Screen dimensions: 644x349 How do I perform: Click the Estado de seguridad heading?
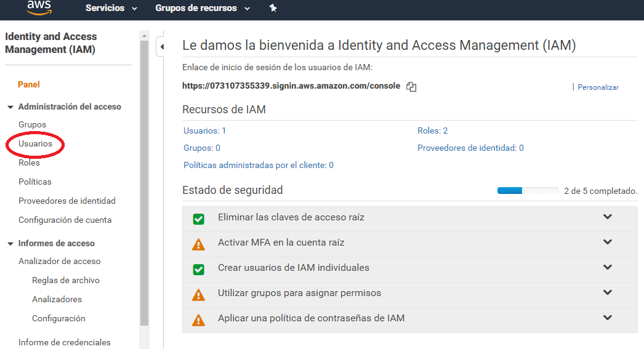(233, 190)
